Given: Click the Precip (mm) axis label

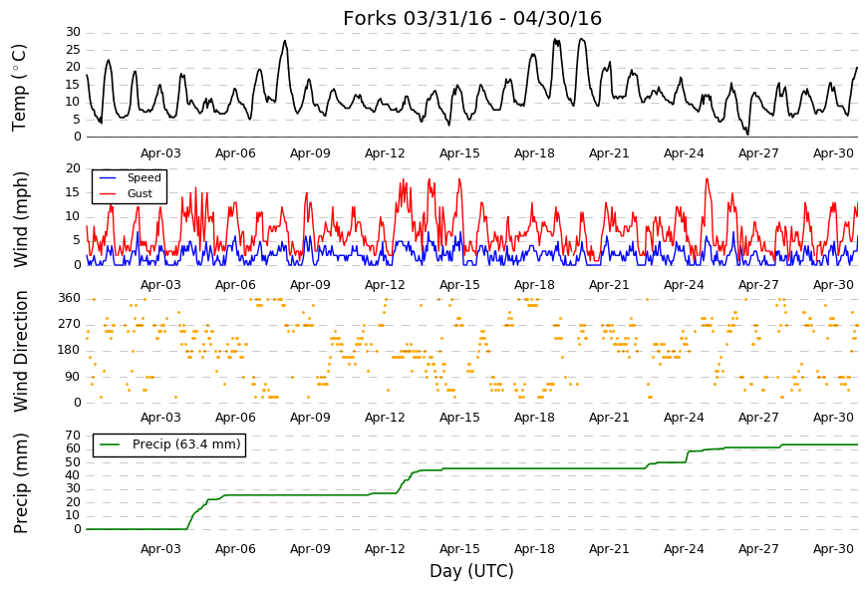Looking at the screenshot, I should point(20,483).
